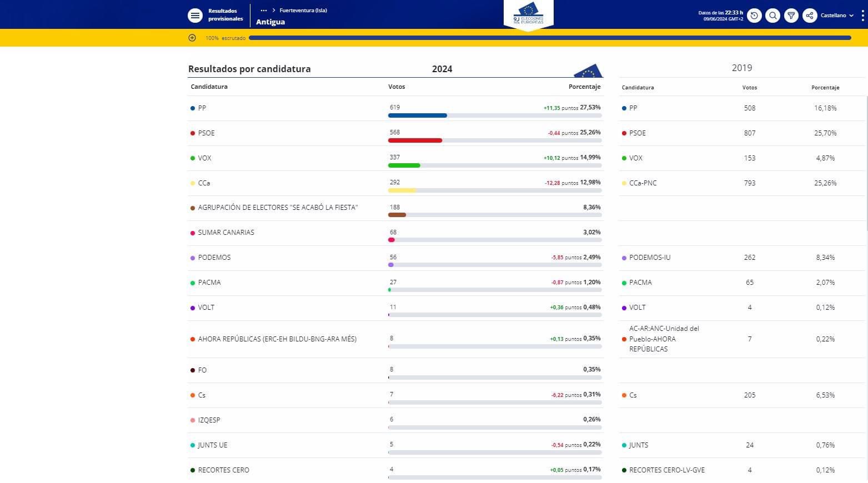868x483 pixels.
Task: Select the JUNTS UE row
Action: pos(395,445)
